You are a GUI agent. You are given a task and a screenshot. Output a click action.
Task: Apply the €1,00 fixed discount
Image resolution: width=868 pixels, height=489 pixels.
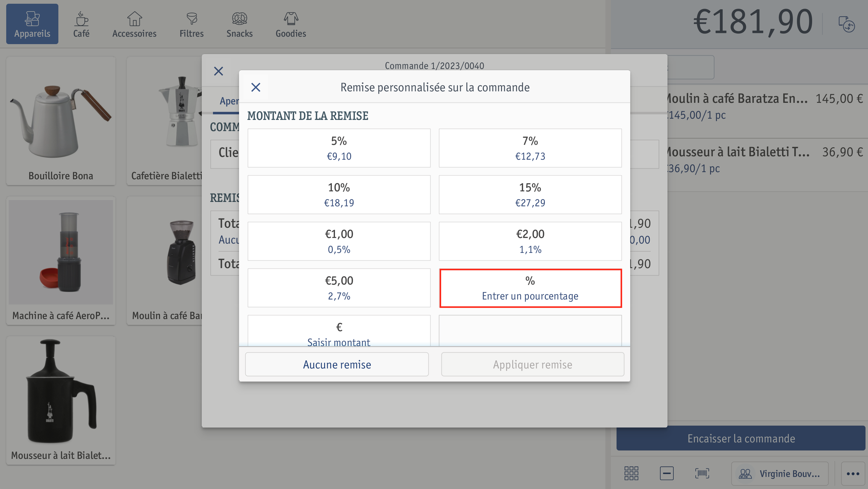(x=339, y=241)
